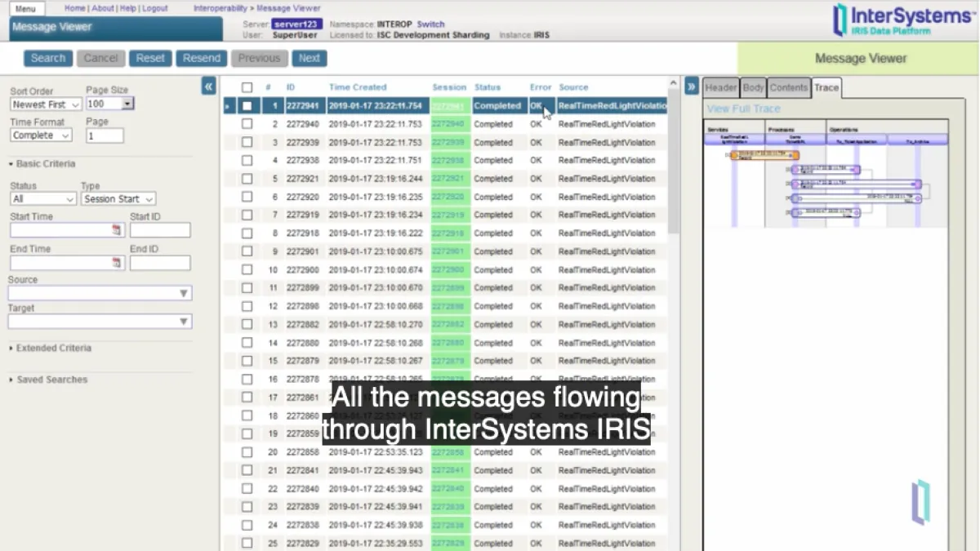
Task: Click the Source column header
Action: tap(573, 87)
